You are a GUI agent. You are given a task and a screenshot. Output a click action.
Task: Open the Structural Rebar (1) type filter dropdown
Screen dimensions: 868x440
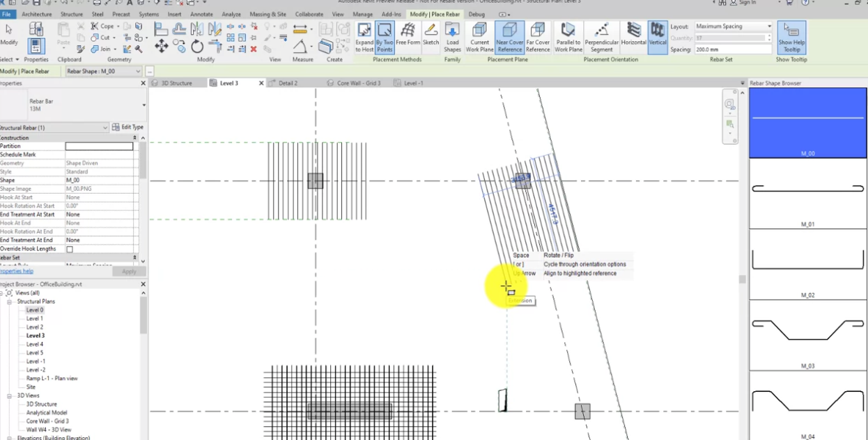[x=54, y=127]
